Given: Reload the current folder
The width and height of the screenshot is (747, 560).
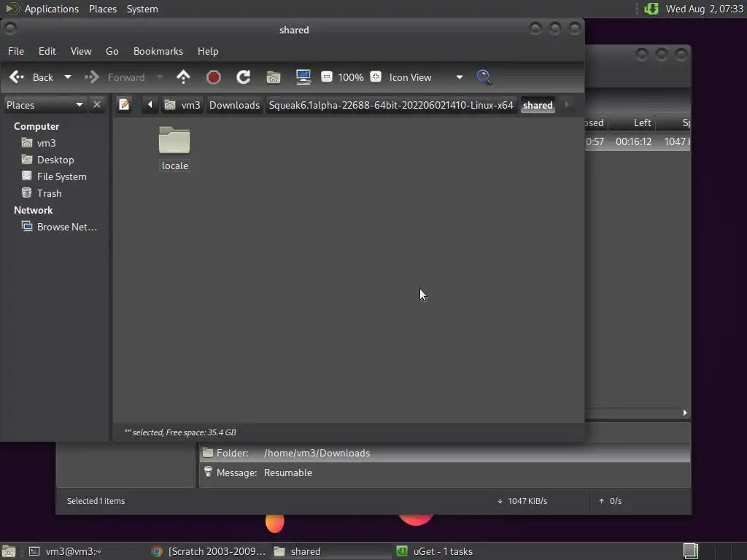Looking at the screenshot, I should point(244,77).
